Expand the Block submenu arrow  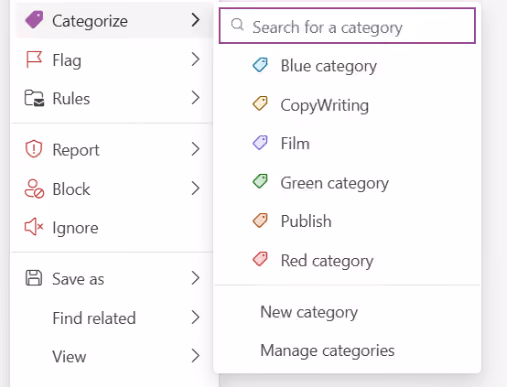coord(195,189)
